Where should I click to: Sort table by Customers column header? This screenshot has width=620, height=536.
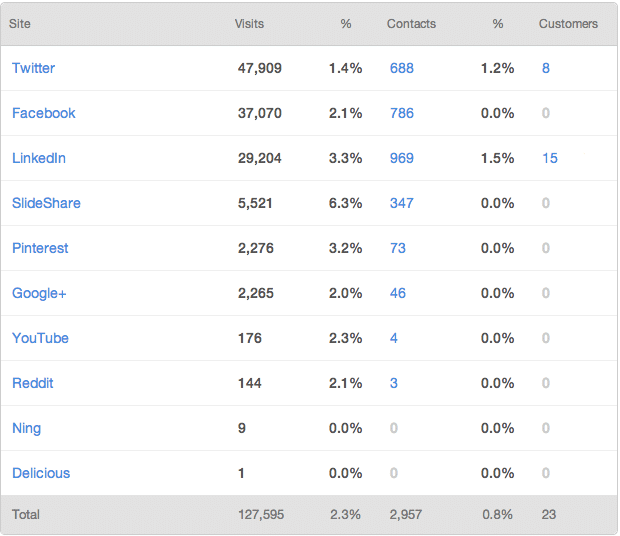pyautogui.click(x=568, y=24)
